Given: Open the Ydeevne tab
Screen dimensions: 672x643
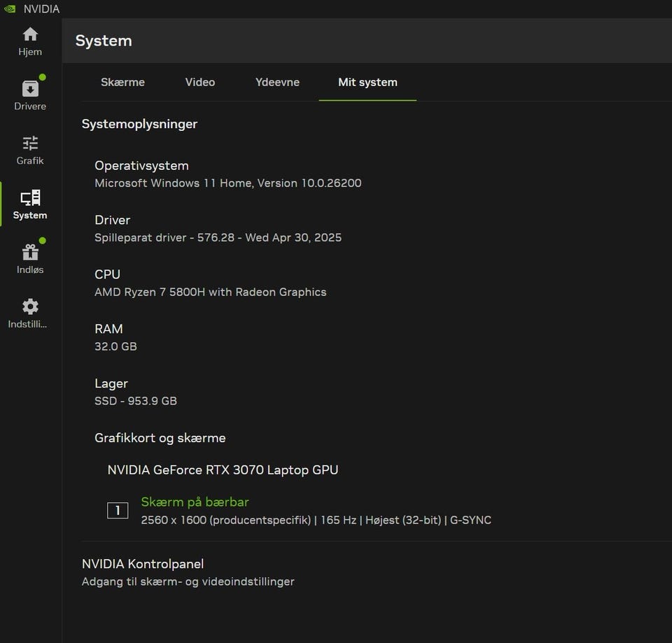Looking at the screenshot, I should pyautogui.click(x=277, y=83).
